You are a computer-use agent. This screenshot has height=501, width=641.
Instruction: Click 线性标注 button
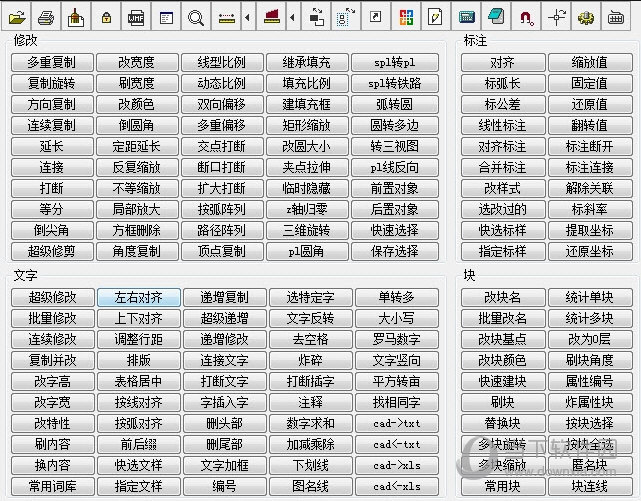pyautogui.click(x=502, y=125)
